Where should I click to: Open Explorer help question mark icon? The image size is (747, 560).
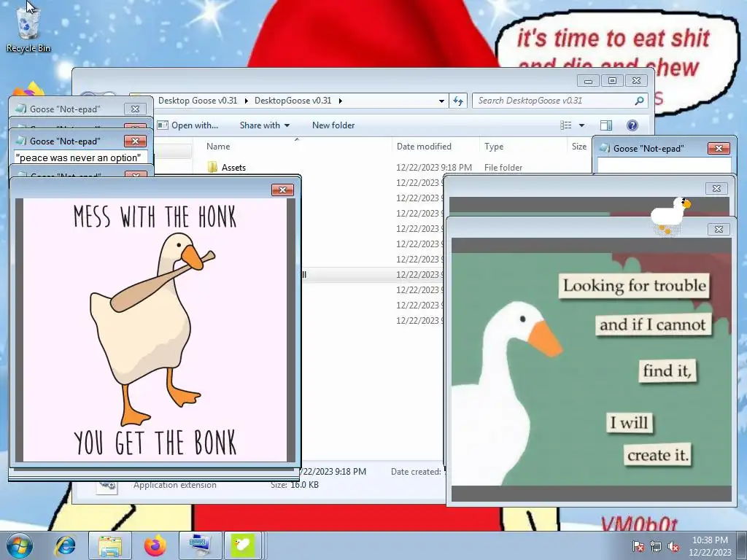(632, 125)
